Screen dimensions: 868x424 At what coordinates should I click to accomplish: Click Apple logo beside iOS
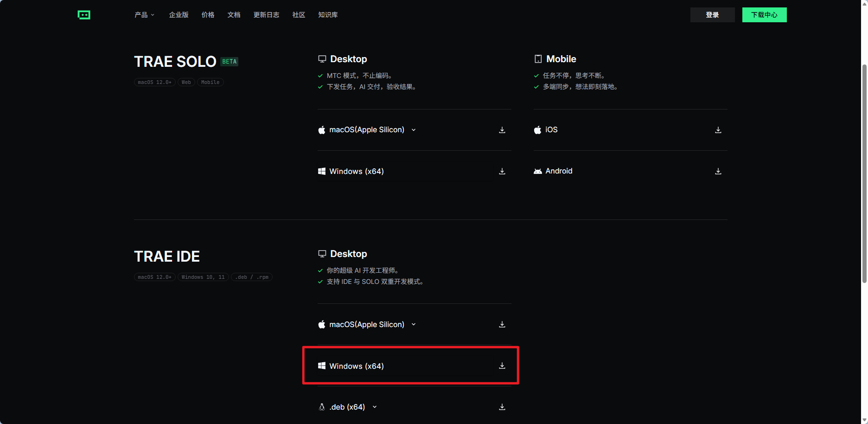tap(537, 130)
